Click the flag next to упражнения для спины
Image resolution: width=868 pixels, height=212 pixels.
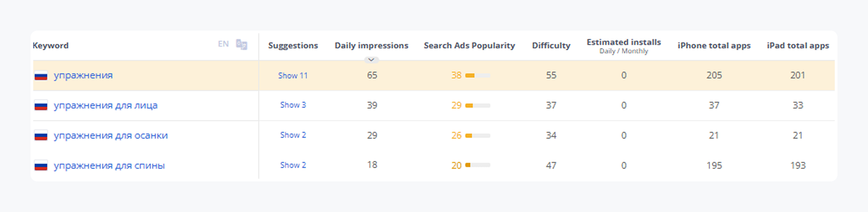41,166
